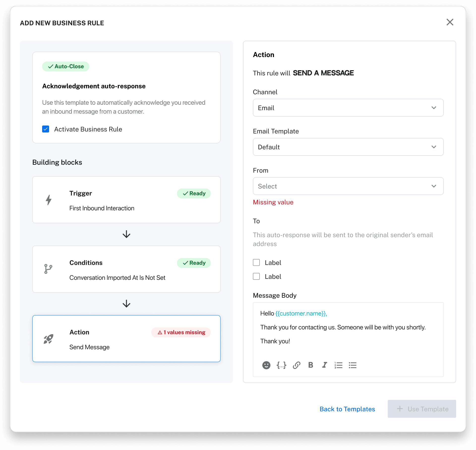Viewport: 476px width, 450px height.
Task: Toggle bold formatting in message editor
Action: tap(311, 365)
